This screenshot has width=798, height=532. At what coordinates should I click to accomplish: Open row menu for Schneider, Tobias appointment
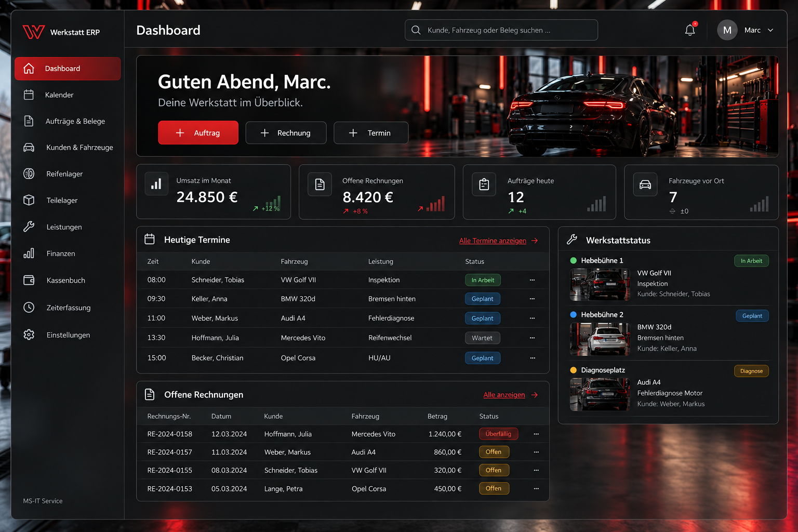tap(532, 280)
